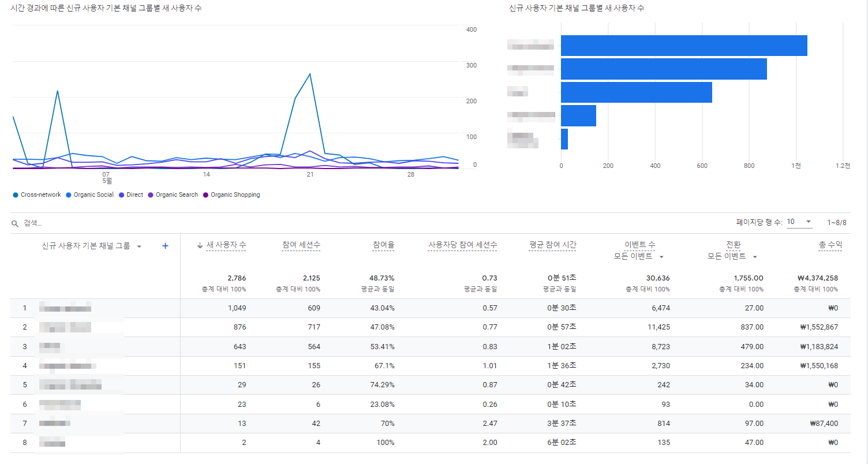Toggle the Organic Social legend color dot
Image resolution: width=868 pixels, height=464 pixels.
69,195
